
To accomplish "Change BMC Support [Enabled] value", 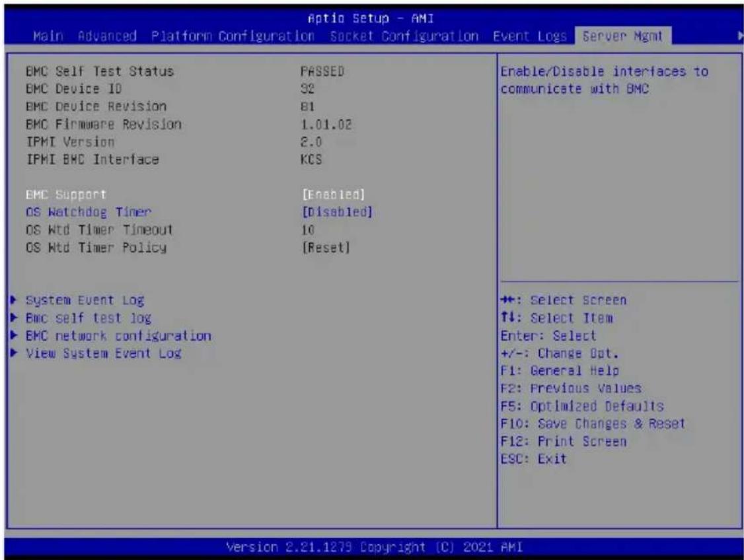I will click(x=334, y=195).
